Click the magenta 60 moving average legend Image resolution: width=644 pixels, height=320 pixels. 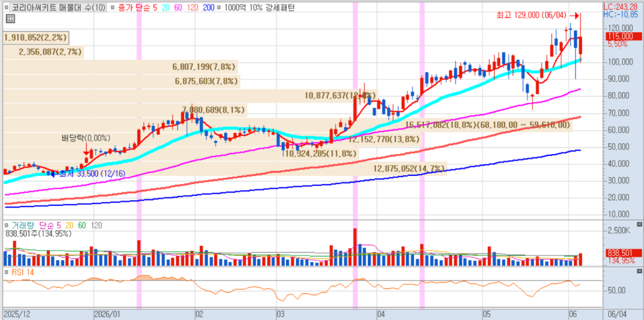click(x=179, y=7)
